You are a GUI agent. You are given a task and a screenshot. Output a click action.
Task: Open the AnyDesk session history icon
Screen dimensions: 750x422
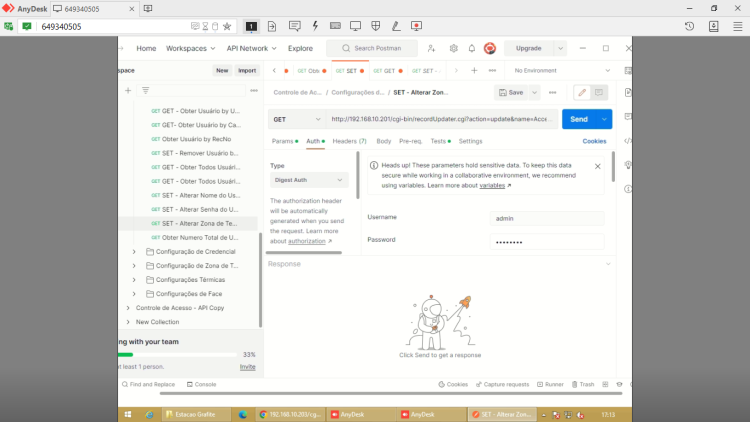(x=689, y=26)
